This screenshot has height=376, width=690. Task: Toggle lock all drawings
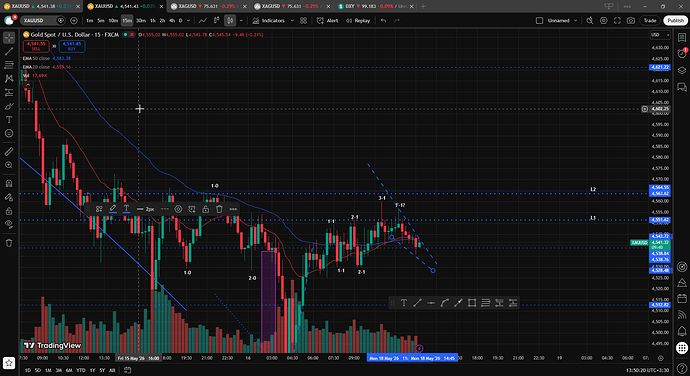(9, 211)
